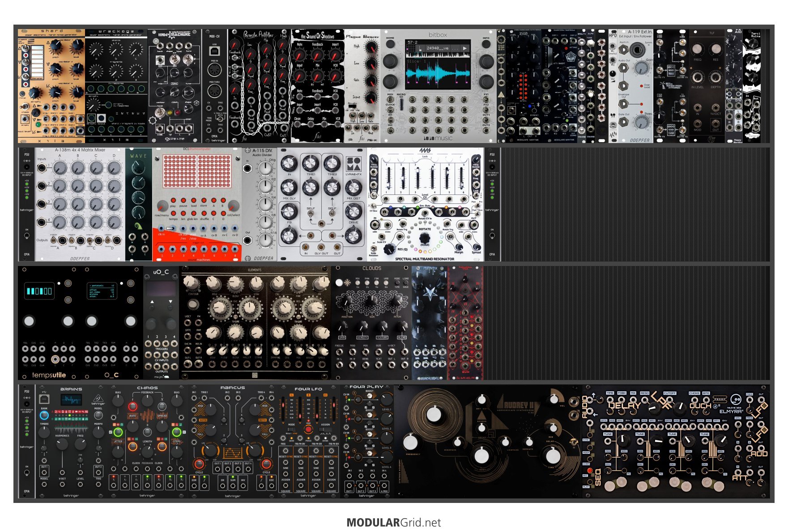788x532 pixels.
Task: Click the Brains oscilloscope display
Action: click(71, 400)
